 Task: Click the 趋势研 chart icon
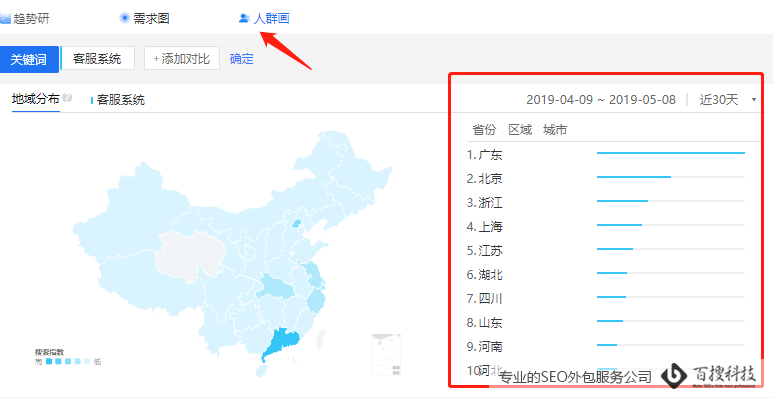pos(5,19)
